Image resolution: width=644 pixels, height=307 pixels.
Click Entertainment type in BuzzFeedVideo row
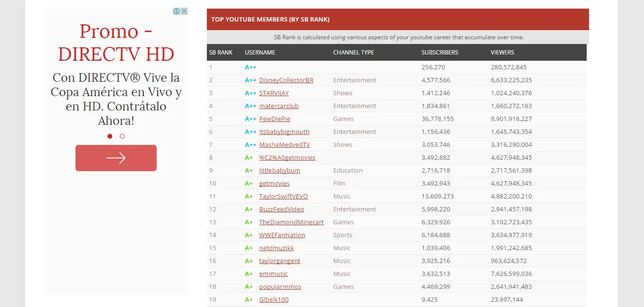coord(354,209)
